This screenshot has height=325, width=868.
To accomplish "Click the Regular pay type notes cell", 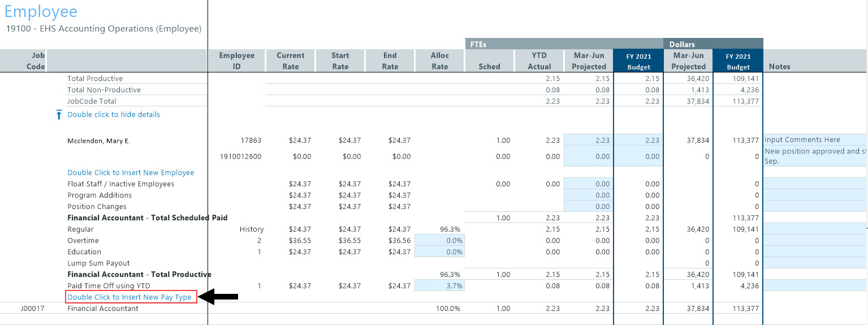I will point(814,229).
